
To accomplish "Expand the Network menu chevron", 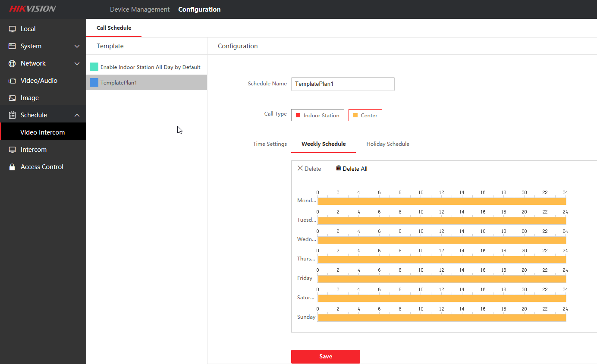I will tap(77, 63).
